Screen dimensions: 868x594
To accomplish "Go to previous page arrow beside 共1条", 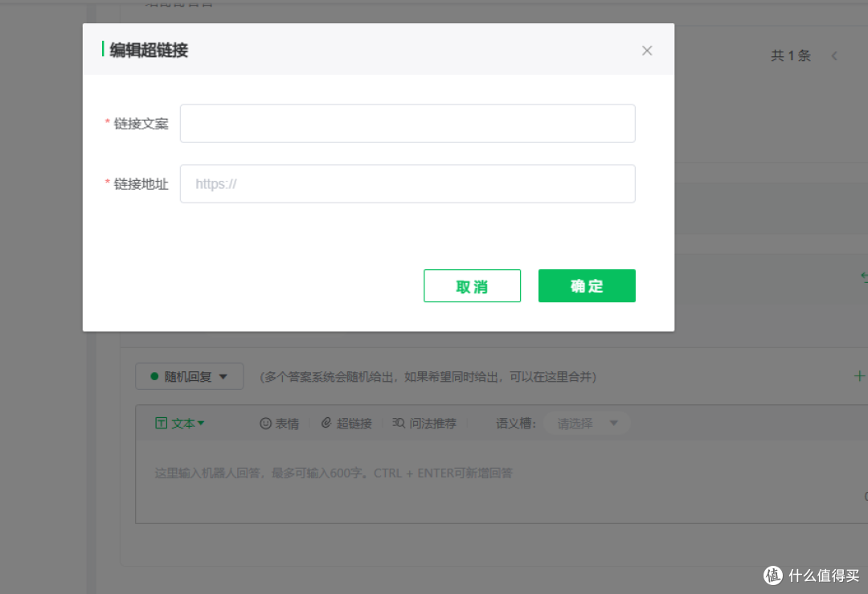I will [834, 56].
